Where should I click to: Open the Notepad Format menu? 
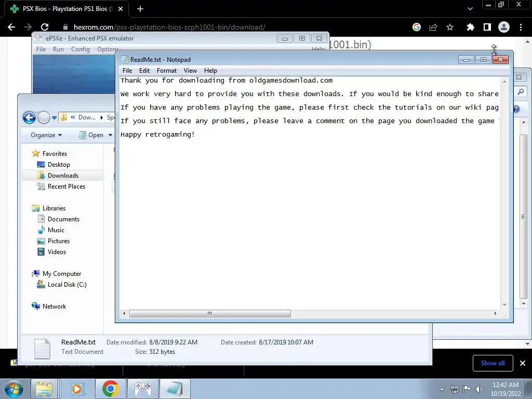[167, 71]
